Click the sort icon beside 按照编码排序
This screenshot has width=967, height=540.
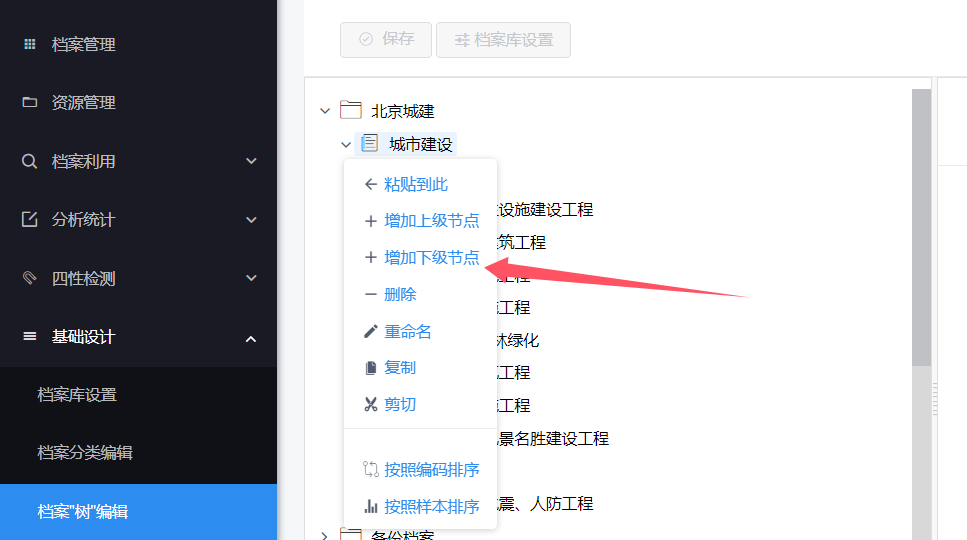pos(371,469)
